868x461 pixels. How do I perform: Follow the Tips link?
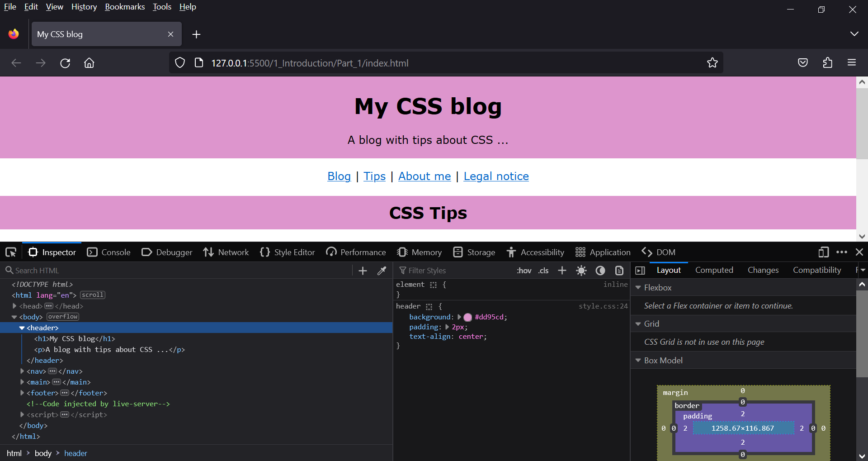pos(374,176)
